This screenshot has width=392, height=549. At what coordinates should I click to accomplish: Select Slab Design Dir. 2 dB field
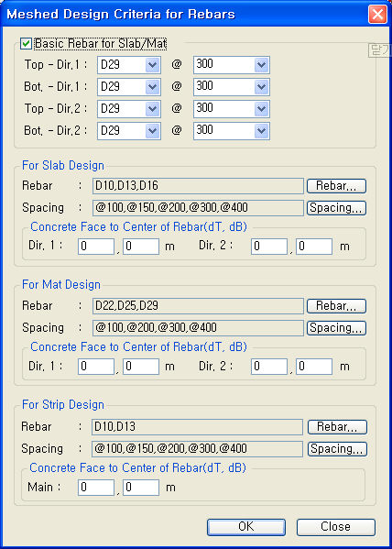pyautogui.click(x=314, y=247)
